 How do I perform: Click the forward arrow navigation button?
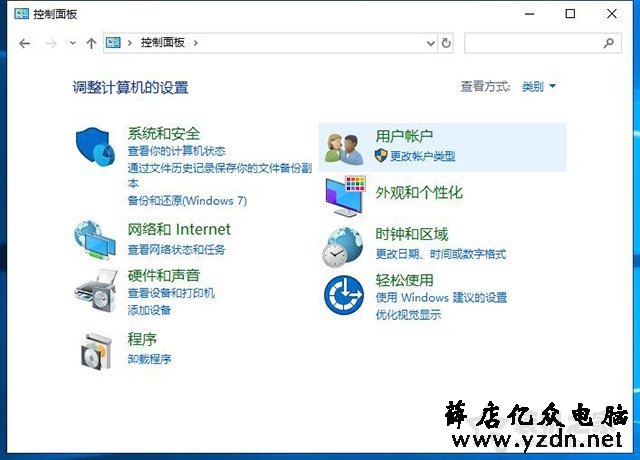51,43
